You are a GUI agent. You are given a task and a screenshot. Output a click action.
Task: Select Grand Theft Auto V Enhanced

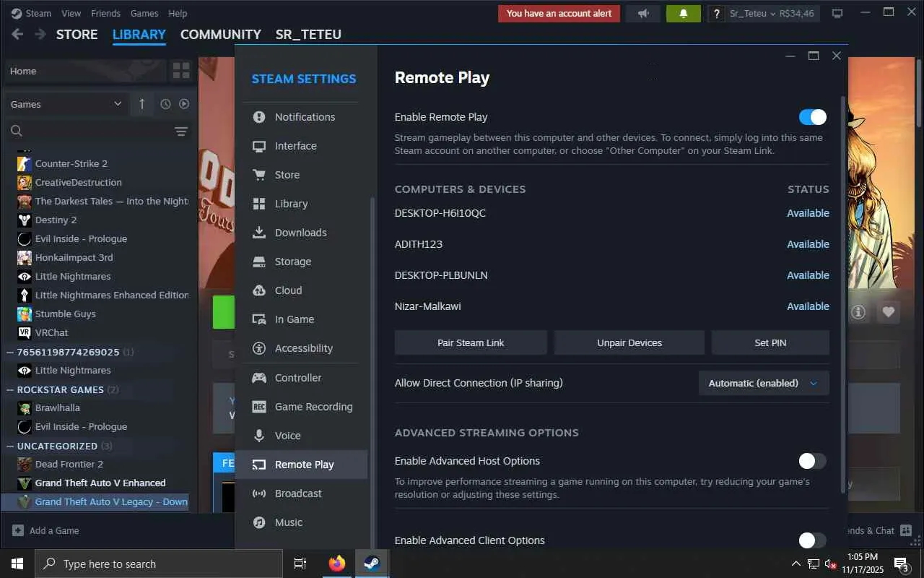101,483
